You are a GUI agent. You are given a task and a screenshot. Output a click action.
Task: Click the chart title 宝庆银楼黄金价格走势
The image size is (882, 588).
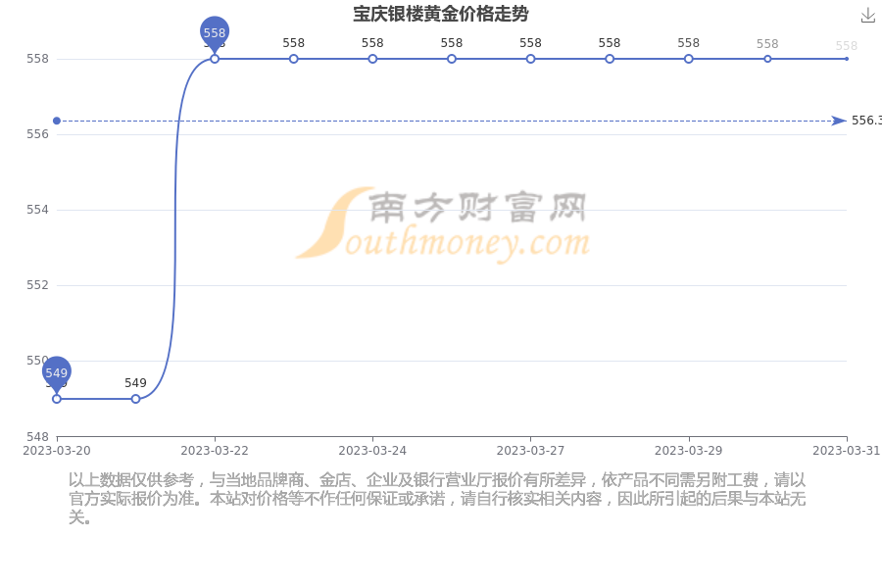[440, 14]
